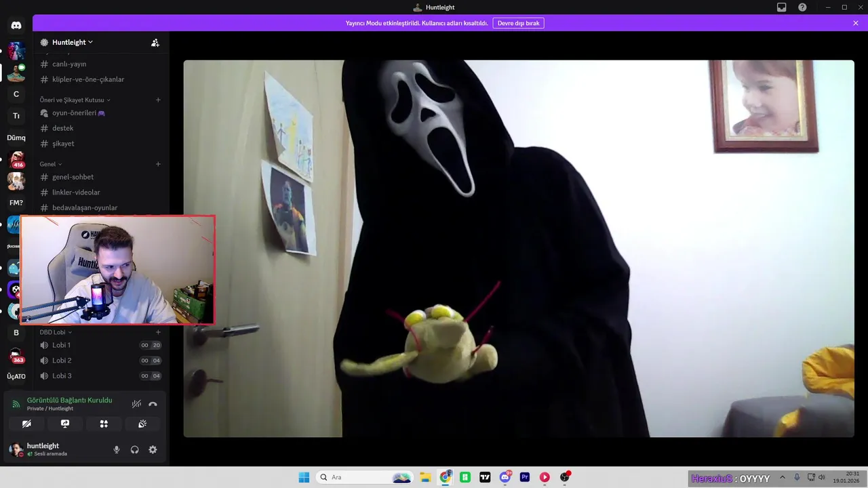Start screen sharing from voice panel
Viewport: 868px width, 488px height.
pos(65,424)
